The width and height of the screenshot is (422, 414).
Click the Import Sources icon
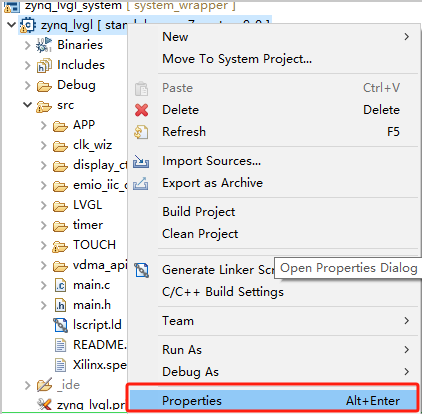(x=141, y=161)
